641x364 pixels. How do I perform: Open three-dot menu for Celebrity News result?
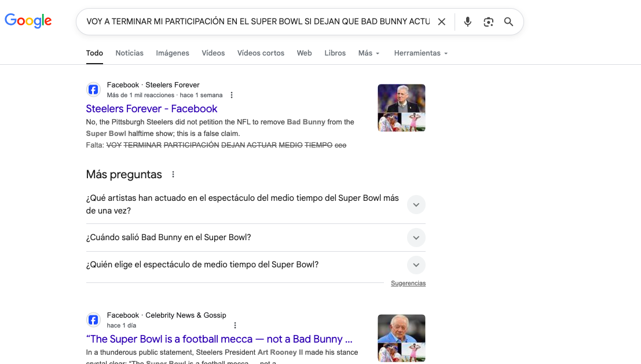pos(235,325)
